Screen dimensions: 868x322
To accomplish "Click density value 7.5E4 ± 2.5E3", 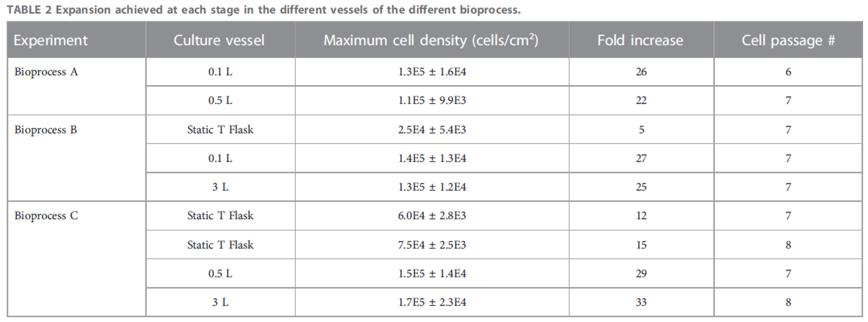I will click(432, 245).
